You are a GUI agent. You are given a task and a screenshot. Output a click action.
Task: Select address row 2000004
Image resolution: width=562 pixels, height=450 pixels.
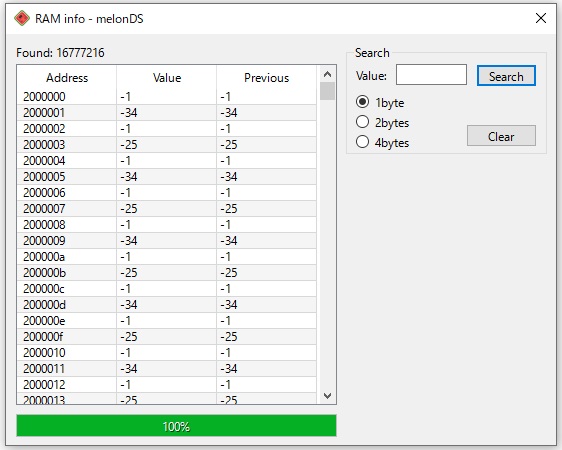(x=167, y=161)
